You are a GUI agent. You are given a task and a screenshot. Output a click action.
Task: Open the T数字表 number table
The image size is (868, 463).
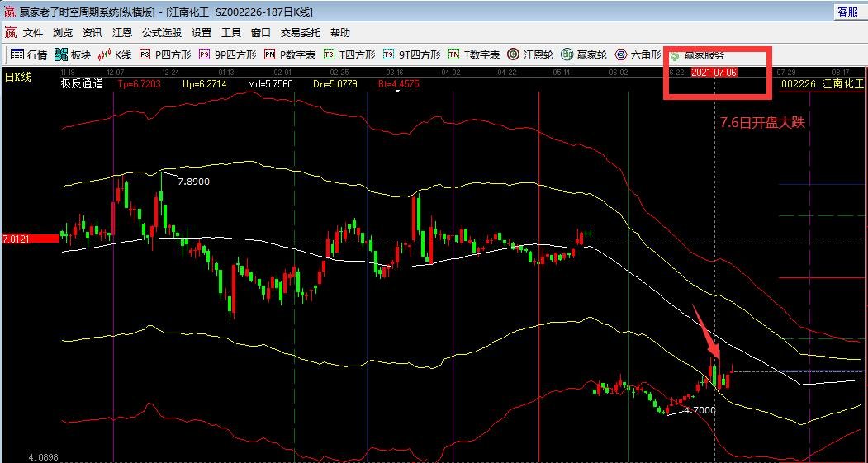[x=474, y=54]
